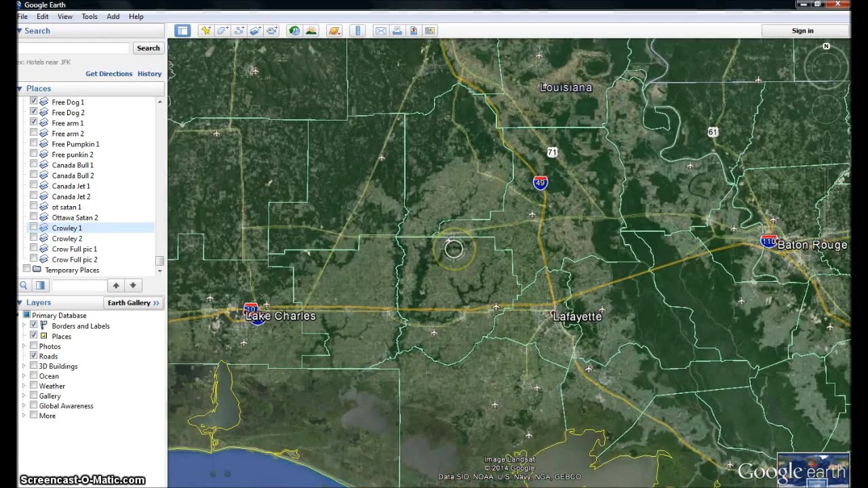View in Google Maps icon
This screenshot has height=488, width=868.
(x=413, y=30)
